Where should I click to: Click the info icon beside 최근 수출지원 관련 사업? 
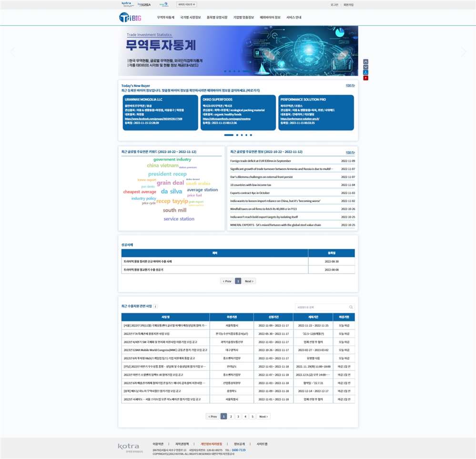click(x=156, y=307)
